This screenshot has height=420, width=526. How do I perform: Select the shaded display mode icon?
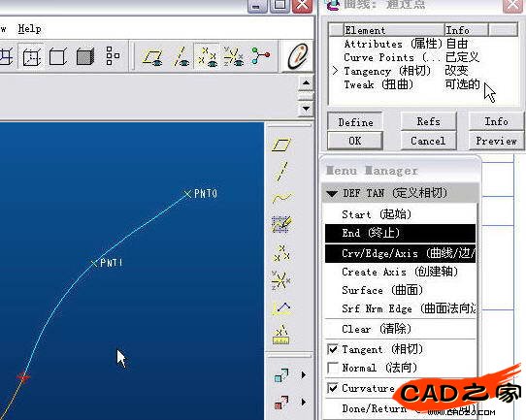85,56
